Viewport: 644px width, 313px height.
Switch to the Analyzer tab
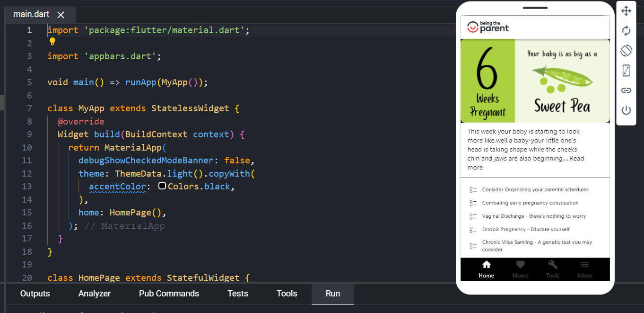pyautogui.click(x=95, y=294)
